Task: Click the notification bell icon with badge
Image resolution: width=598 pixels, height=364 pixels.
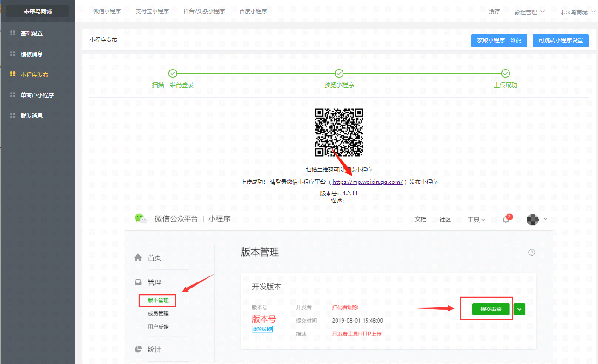Action: [x=506, y=219]
